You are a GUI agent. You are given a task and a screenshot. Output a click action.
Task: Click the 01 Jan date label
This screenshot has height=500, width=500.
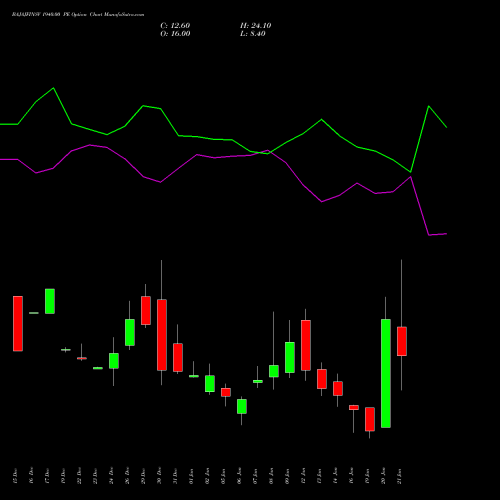(x=191, y=476)
